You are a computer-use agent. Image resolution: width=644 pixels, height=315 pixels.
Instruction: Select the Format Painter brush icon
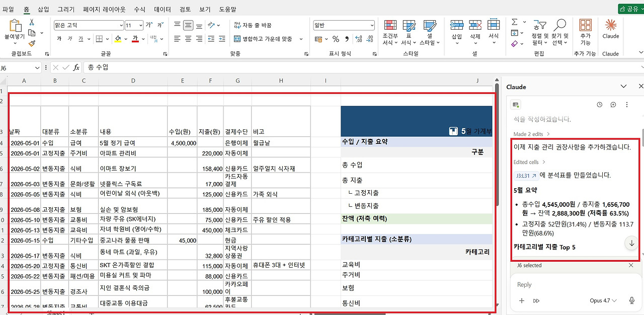tap(32, 43)
